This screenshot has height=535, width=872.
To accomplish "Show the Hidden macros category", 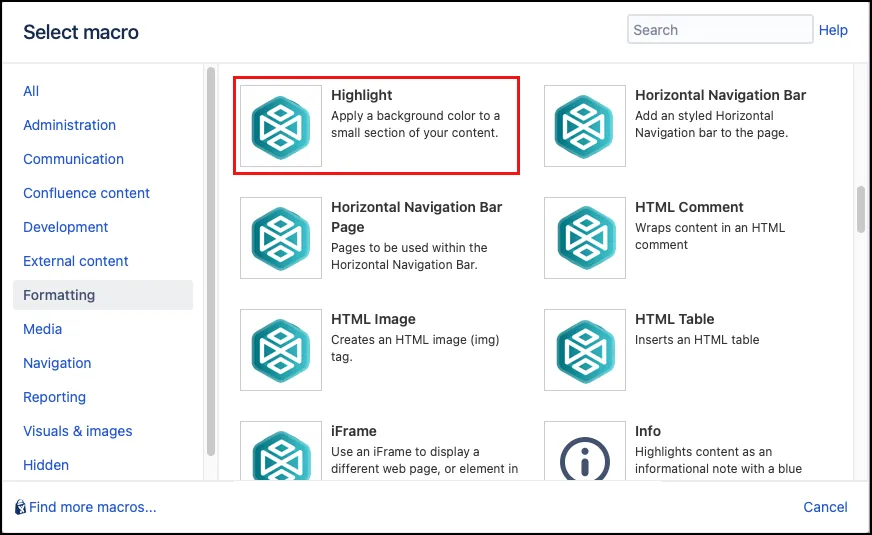I will click(46, 465).
